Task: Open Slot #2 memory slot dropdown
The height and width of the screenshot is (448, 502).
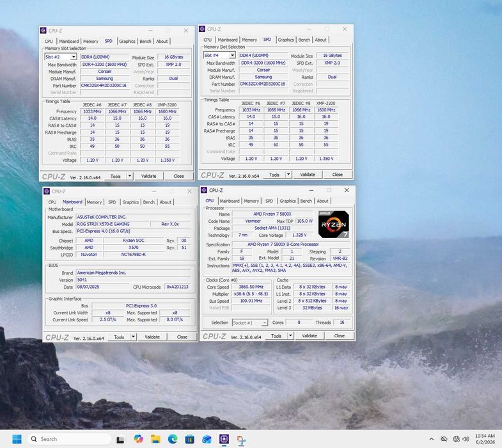Action: click(x=74, y=57)
